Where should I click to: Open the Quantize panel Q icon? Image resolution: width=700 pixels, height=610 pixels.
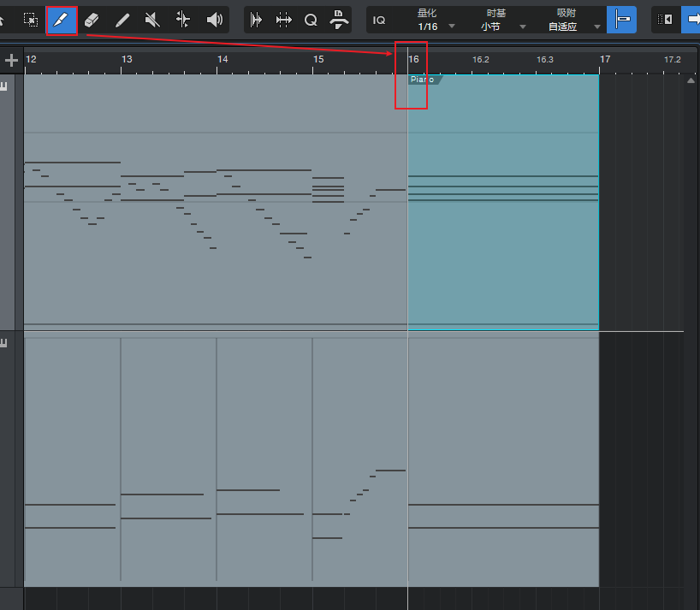[x=311, y=20]
